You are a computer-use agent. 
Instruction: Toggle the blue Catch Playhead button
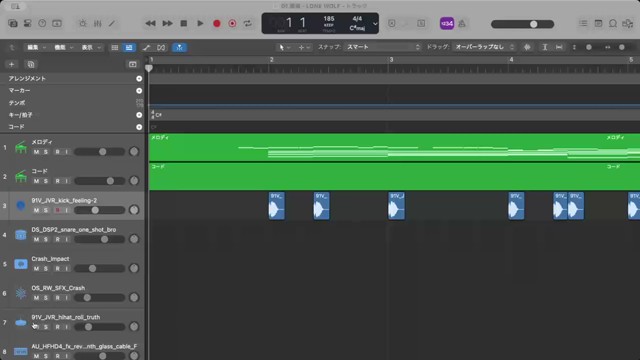tap(180, 48)
